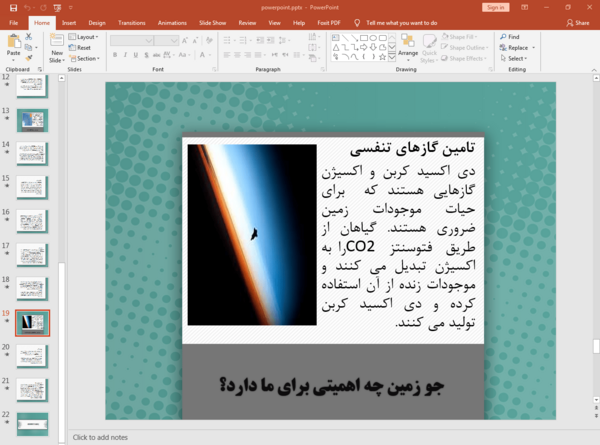Viewport: 600px width, 445px height.
Task: Click the Share button
Action: pos(578,23)
